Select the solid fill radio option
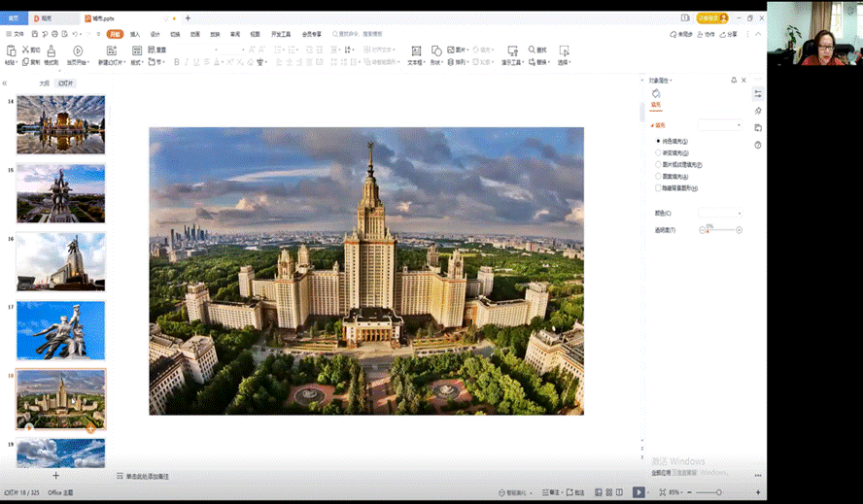 658,142
